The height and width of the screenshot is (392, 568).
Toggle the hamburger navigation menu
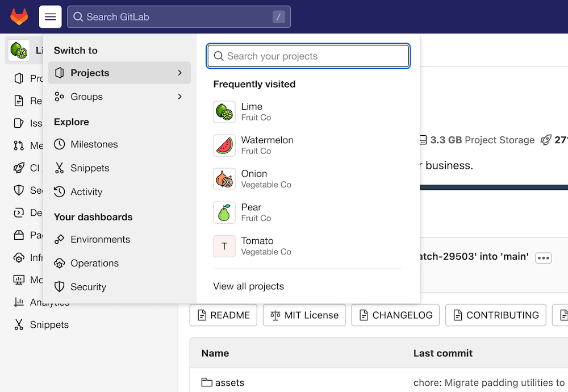pos(50,16)
